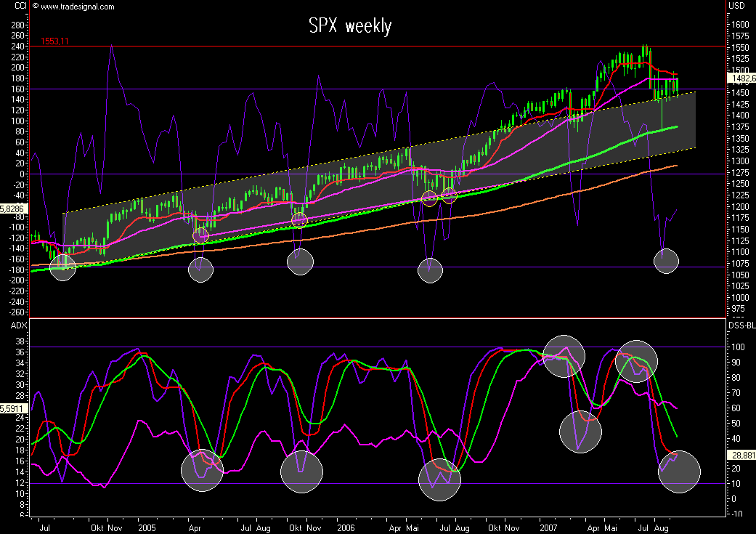
Task: Click the leftmost gray circle in price panel
Action: (x=62, y=267)
